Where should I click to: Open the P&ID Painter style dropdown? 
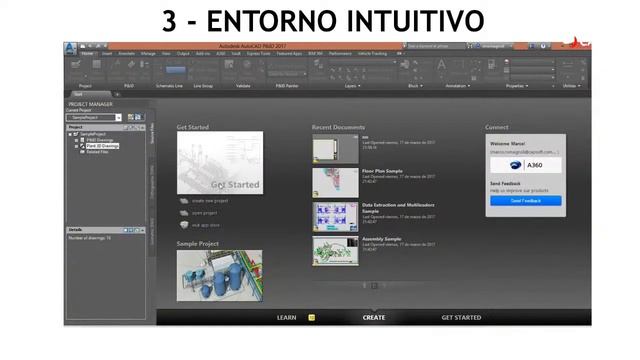click(x=287, y=74)
